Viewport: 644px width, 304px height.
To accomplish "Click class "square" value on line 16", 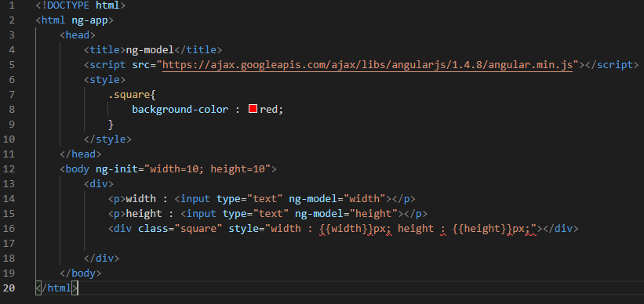I will click(x=198, y=229).
